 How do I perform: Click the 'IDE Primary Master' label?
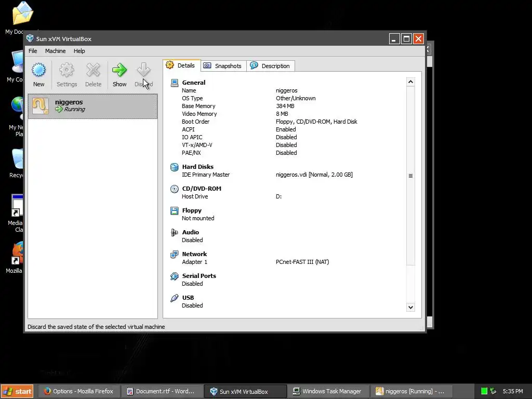(x=206, y=175)
